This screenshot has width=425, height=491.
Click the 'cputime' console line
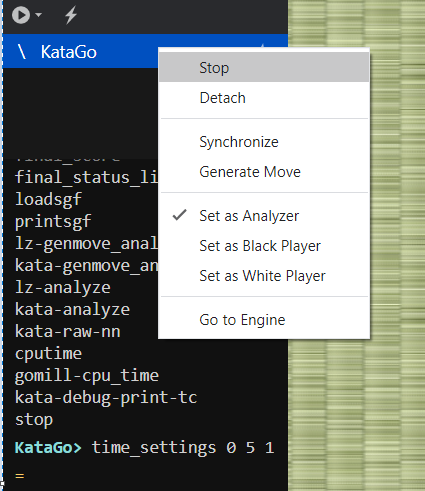(48, 353)
